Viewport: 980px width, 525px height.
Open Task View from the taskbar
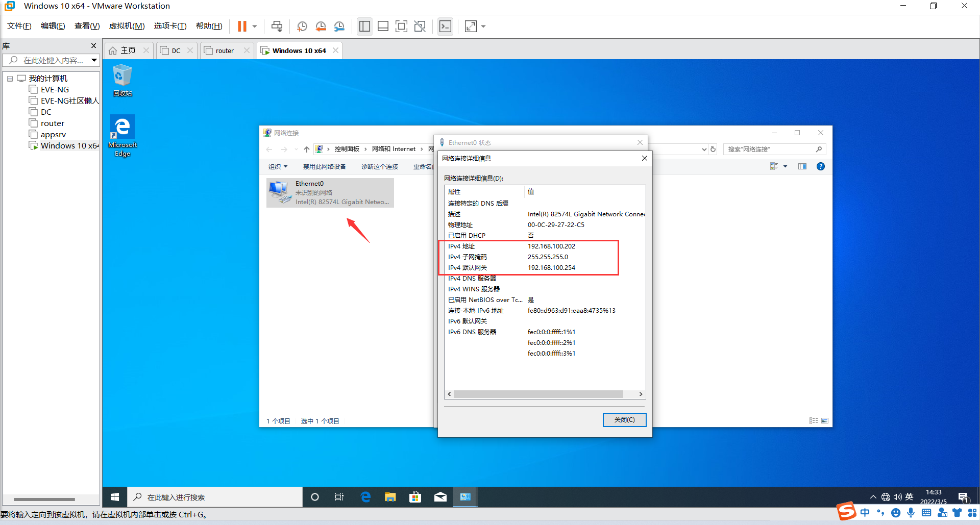tap(339, 497)
